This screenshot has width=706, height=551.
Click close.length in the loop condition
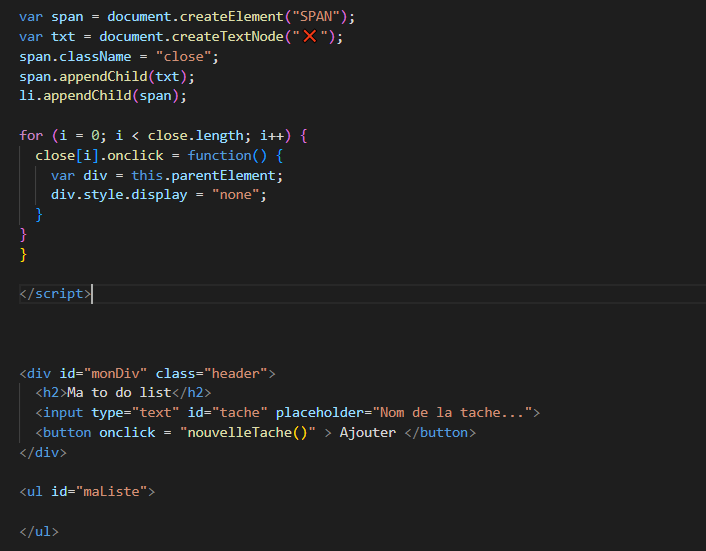pos(195,135)
